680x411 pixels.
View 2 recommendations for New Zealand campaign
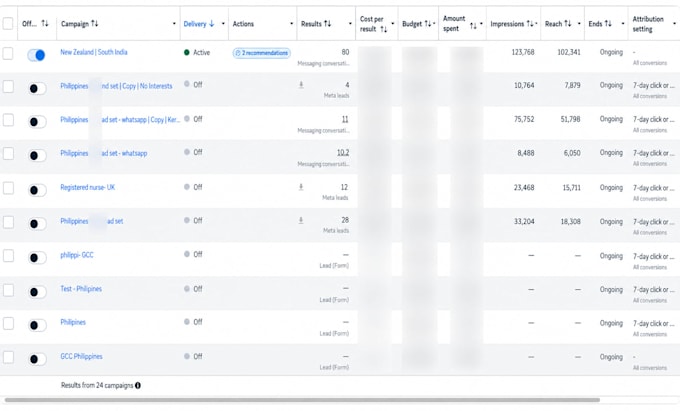(262, 53)
